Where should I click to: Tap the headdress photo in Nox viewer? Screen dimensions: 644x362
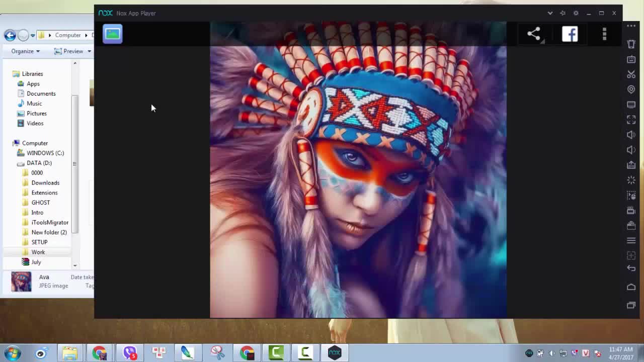click(358, 170)
